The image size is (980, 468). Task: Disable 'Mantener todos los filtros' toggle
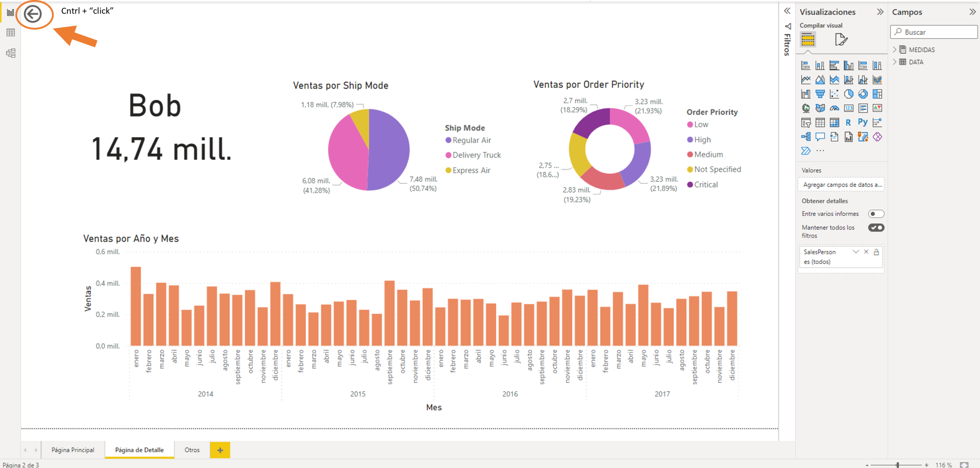click(876, 227)
